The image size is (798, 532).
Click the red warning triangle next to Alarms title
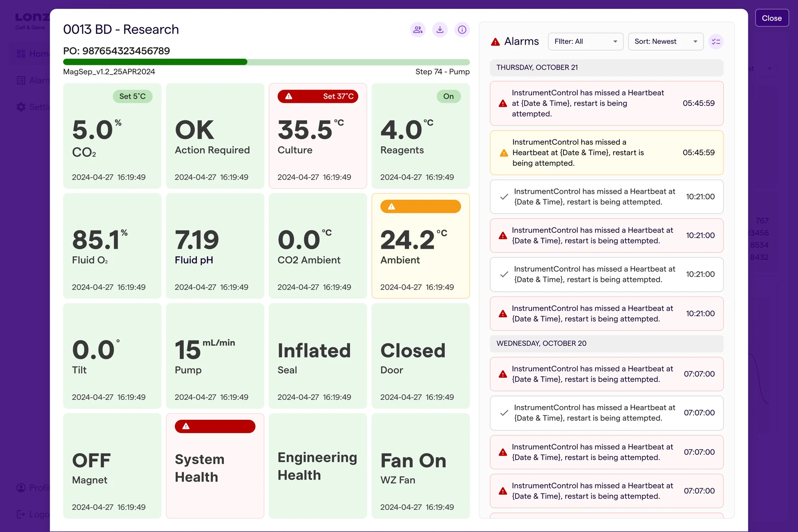pos(496,42)
